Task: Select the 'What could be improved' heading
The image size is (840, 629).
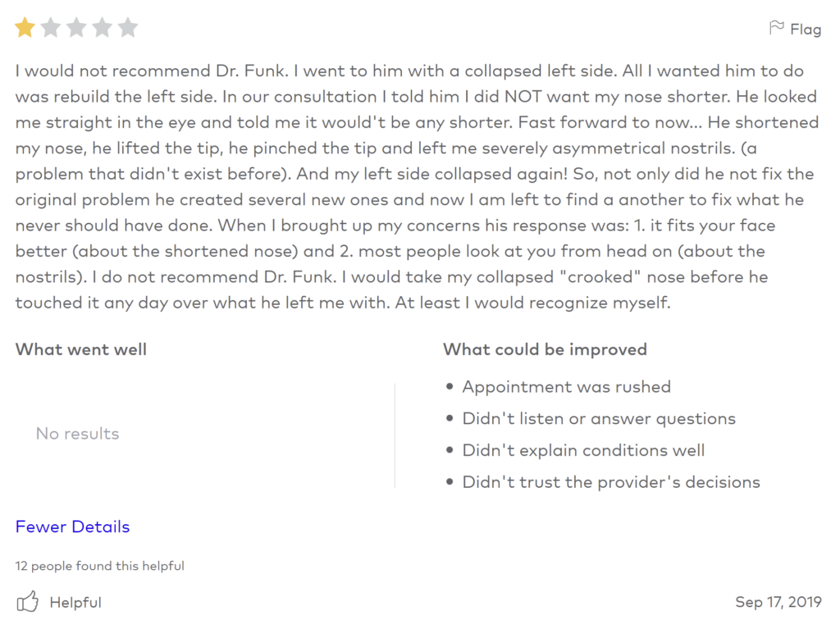Action: click(x=545, y=349)
